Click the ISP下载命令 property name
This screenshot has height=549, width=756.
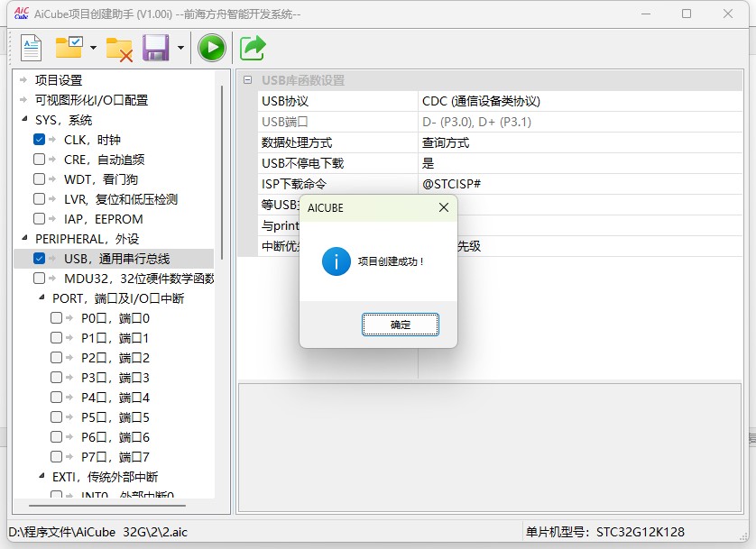click(293, 184)
